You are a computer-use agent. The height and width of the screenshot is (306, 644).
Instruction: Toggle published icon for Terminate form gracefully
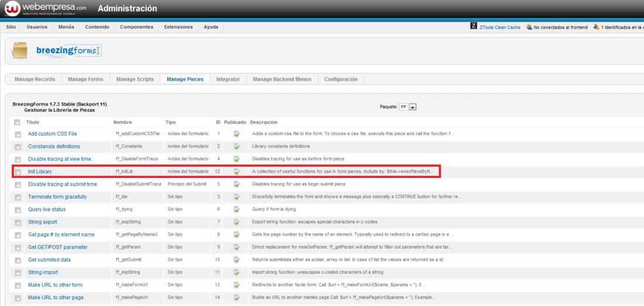[x=237, y=197]
